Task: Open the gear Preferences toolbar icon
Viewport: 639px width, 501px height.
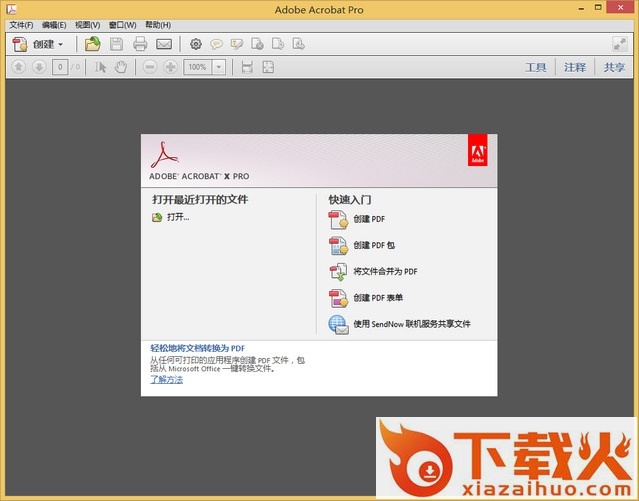Action: (196, 44)
